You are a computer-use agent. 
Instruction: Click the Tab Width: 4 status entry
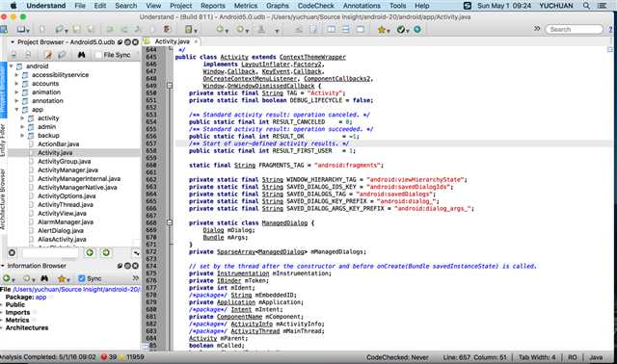[537, 357]
